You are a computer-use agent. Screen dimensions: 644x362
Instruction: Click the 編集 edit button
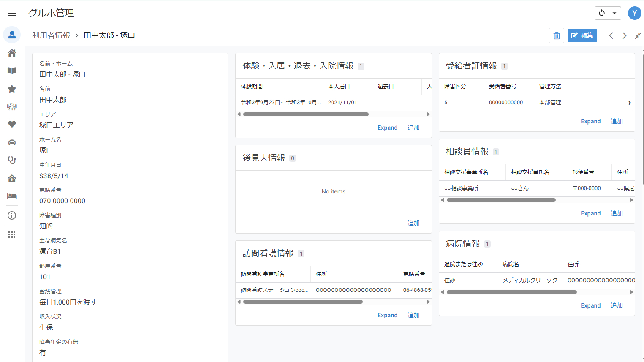(582, 35)
